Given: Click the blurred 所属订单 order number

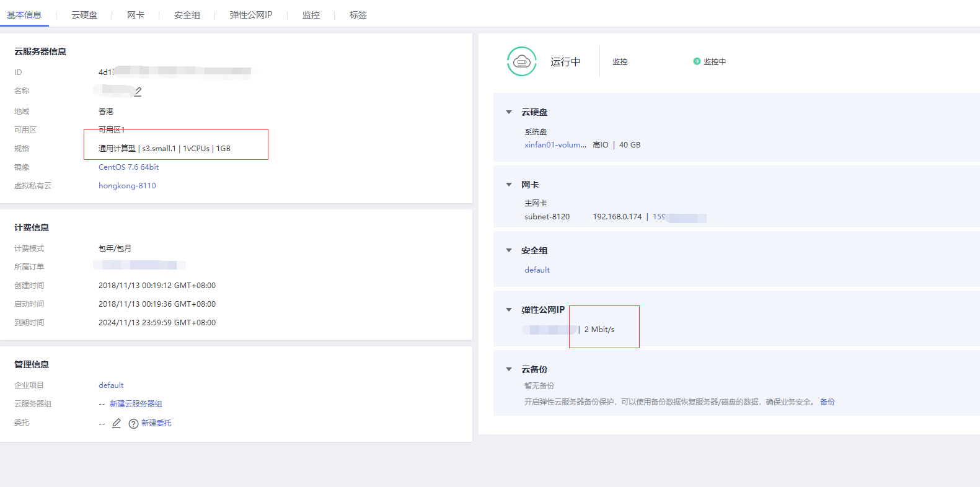Looking at the screenshot, I should coord(139,265).
